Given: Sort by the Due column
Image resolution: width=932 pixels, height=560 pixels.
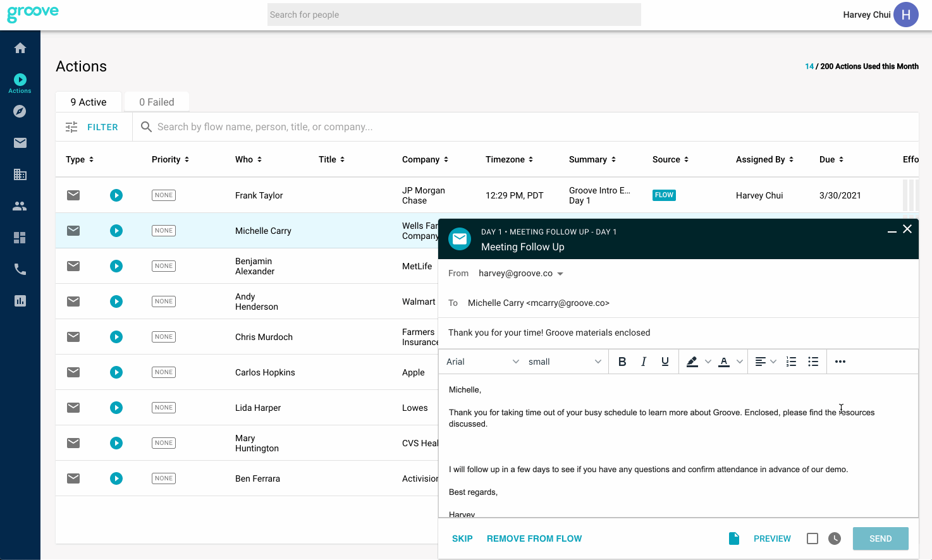Looking at the screenshot, I should pos(831,159).
